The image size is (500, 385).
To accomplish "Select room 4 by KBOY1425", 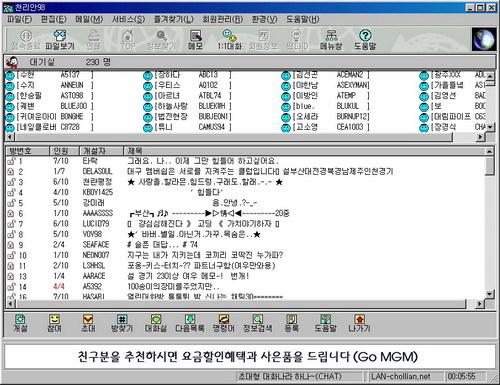I will 245,192.
